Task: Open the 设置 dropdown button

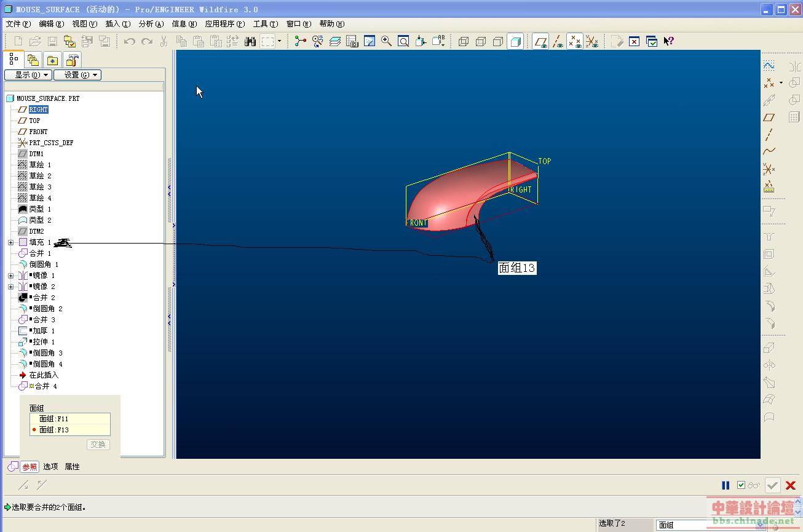Action: (x=77, y=75)
